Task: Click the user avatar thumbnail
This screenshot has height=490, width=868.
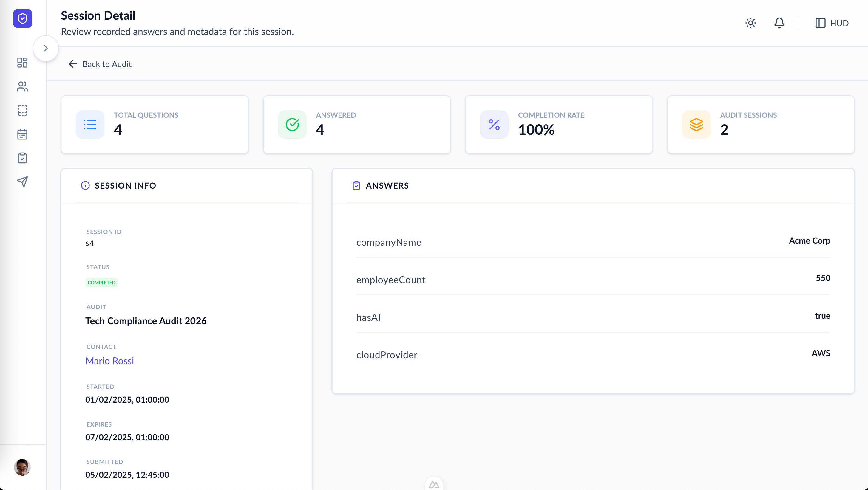Action: (x=22, y=467)
